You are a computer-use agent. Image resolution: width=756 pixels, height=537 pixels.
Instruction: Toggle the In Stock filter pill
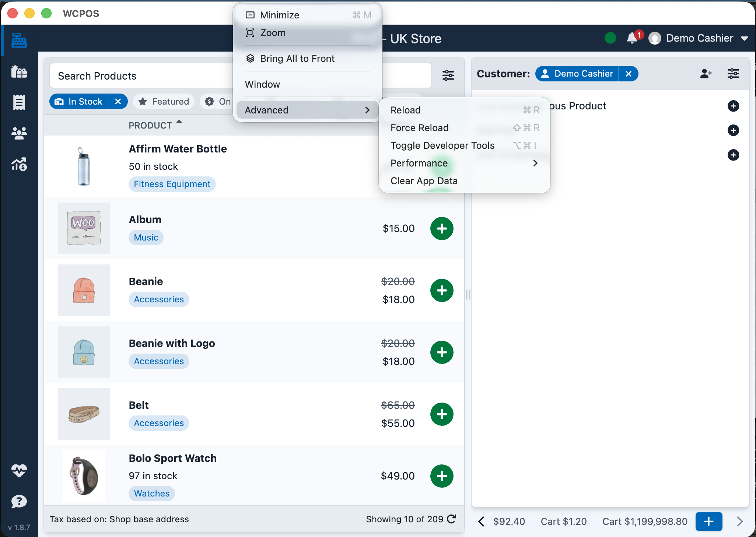pos(79,101)
